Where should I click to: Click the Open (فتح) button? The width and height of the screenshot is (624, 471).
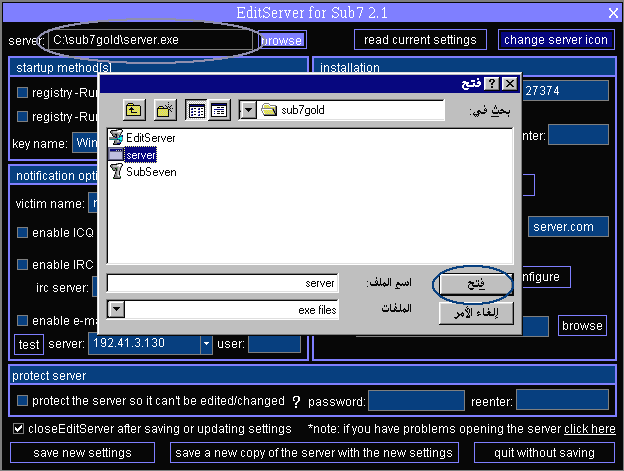(x=476, y=284)
